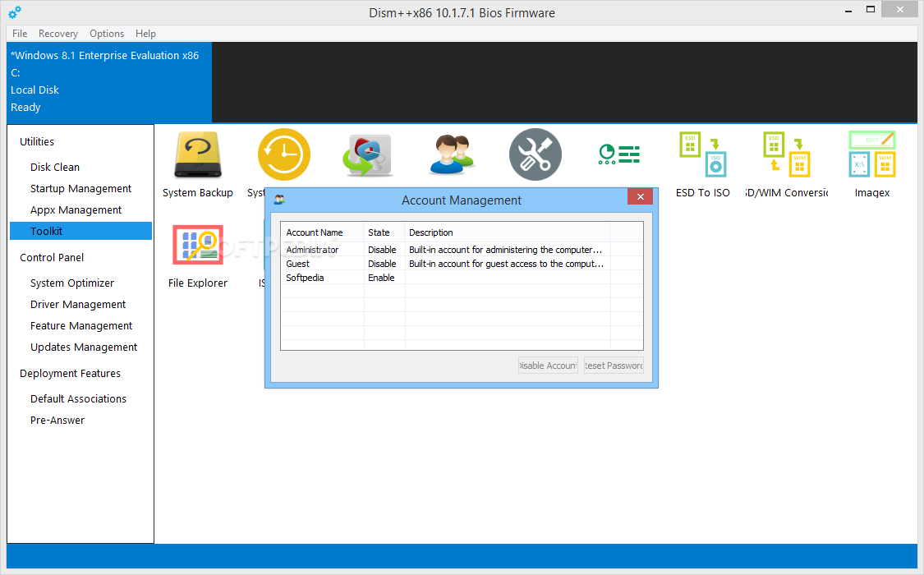Select Default Associations in sidebar
Viewport: 924px width, 575px height.
tap(78, 399)
